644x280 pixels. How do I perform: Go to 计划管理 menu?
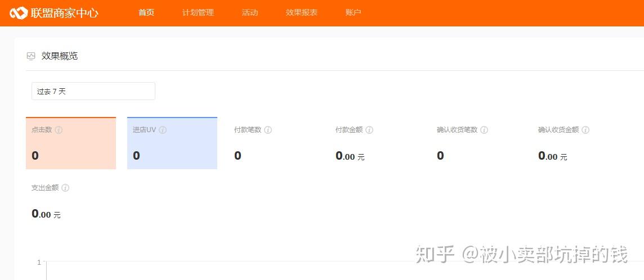coord(198,13)
